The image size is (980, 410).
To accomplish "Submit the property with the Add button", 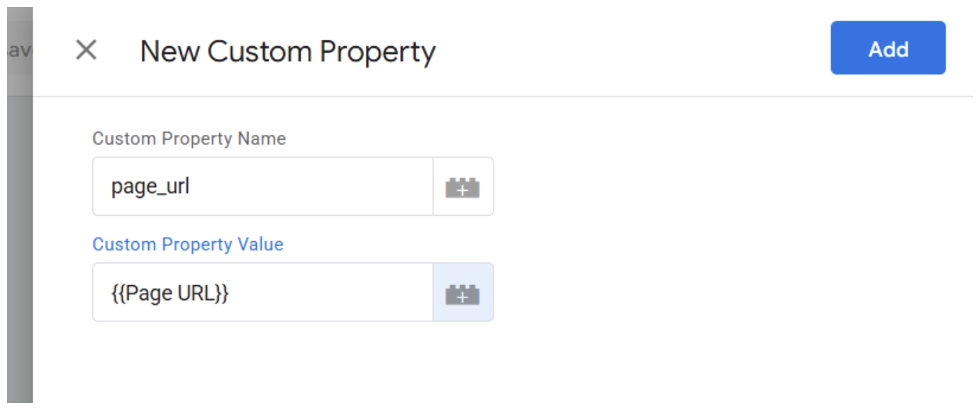I will point(887,48).
